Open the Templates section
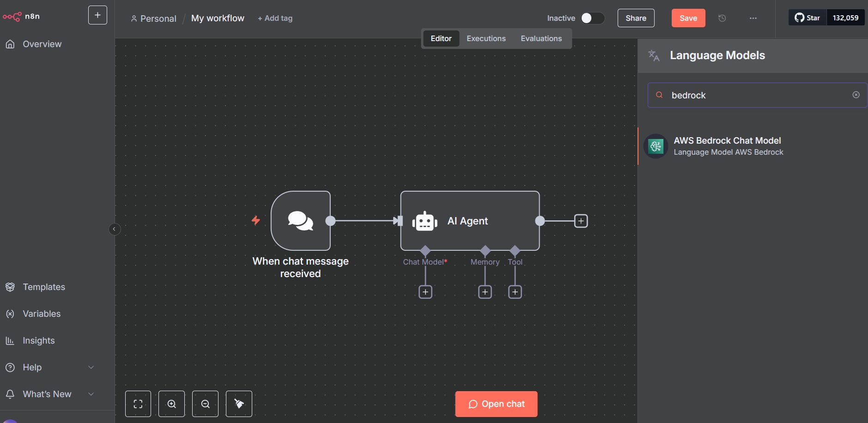Image resolution: width=868 pixels, height=423 pixels. point(44,287)
